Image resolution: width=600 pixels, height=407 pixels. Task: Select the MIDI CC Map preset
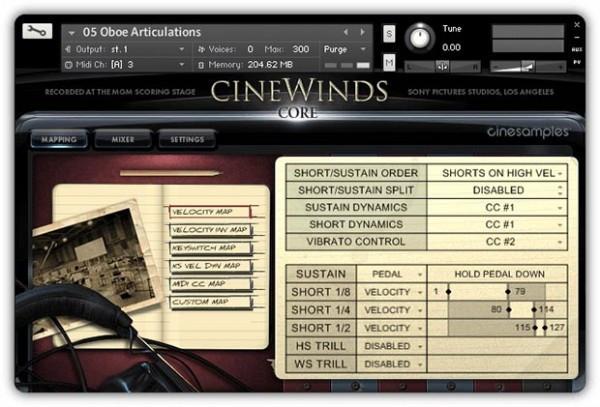[210, 284]
